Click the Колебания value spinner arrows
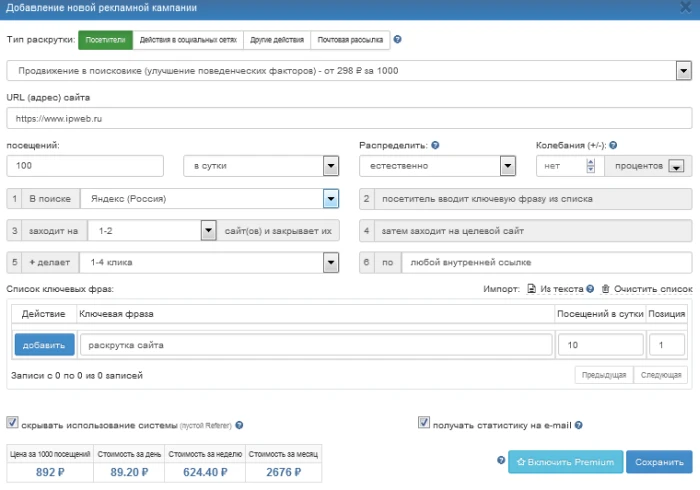 pyautogui.click(x=591, y=166)
